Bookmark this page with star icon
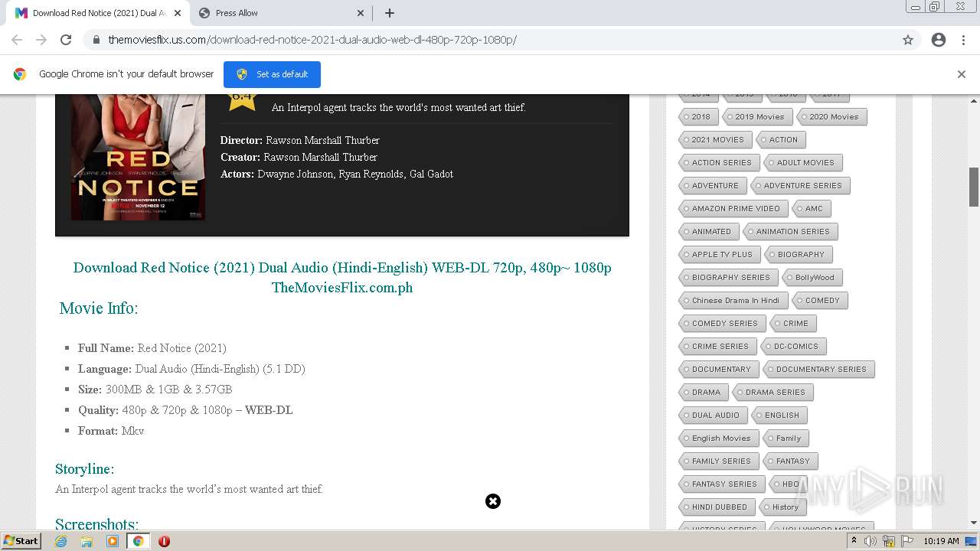 (x=908, y=40)
